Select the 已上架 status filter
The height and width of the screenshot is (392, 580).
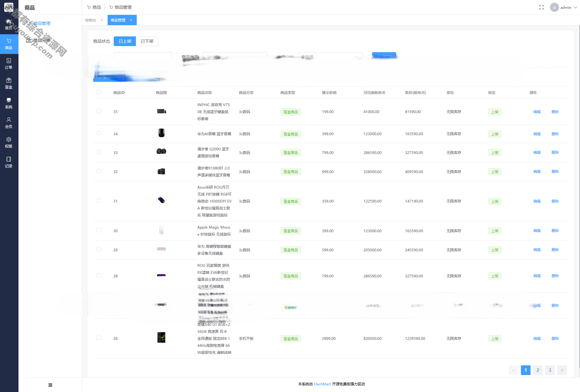point(125,41)
